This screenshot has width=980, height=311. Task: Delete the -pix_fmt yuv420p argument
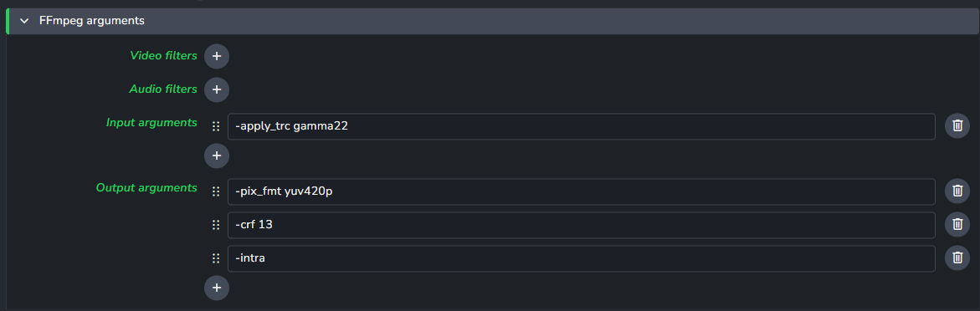click(957, 191)
